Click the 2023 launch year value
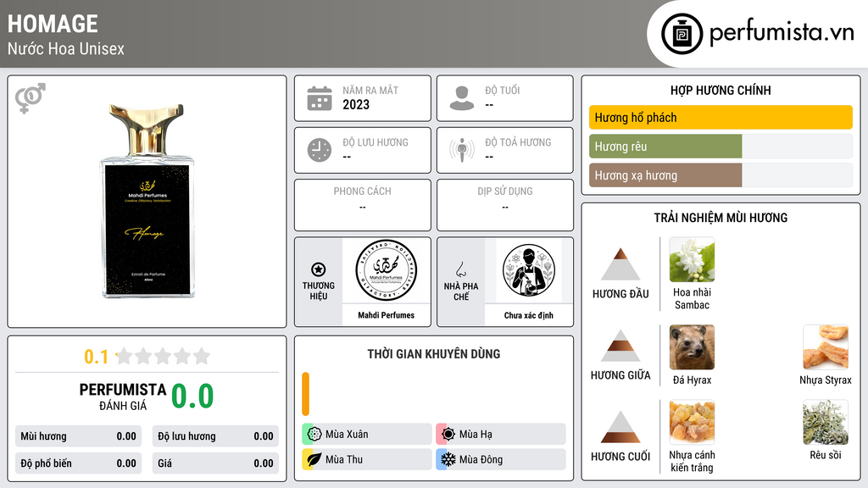This screenshot has height=488, width=868. coord(356,104)
